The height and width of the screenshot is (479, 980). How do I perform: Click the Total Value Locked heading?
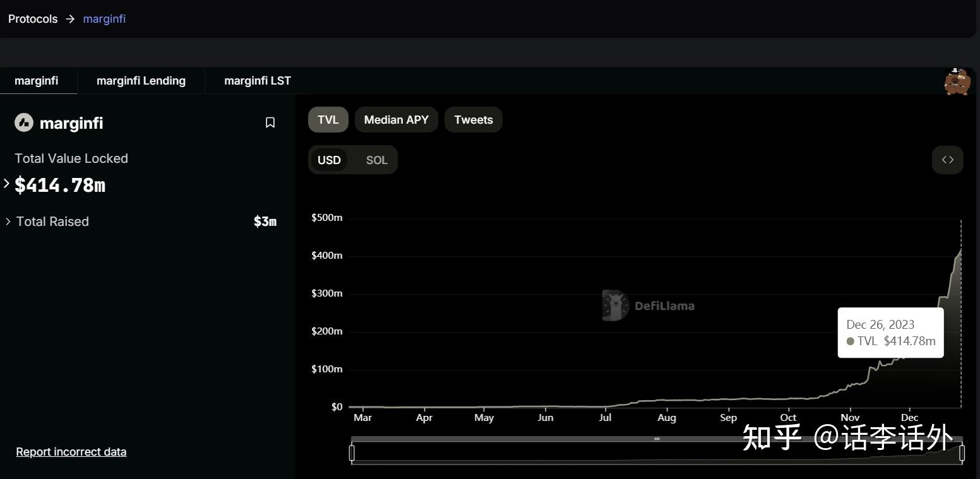(x=71, y=158)
